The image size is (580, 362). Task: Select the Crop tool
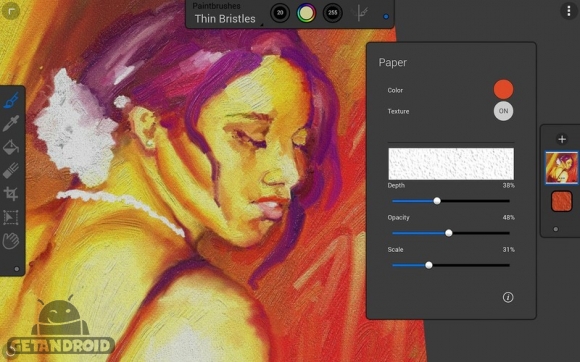click(x=11, y=194)
